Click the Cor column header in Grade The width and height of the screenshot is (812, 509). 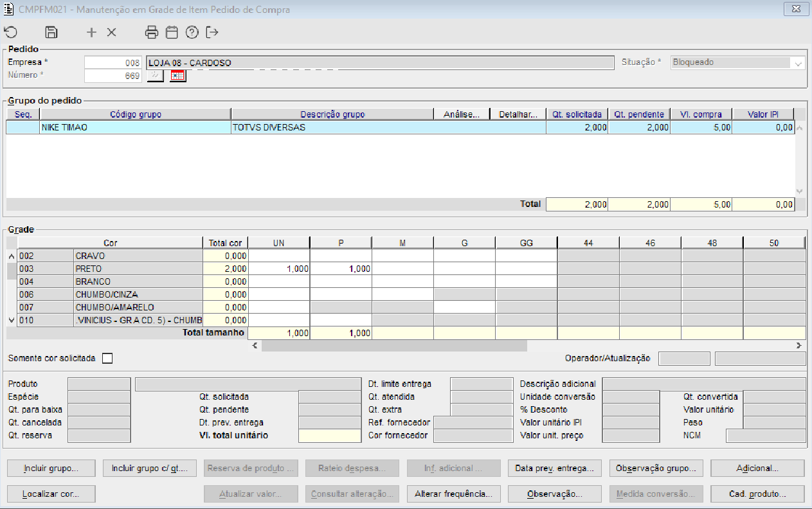[110, 243]
